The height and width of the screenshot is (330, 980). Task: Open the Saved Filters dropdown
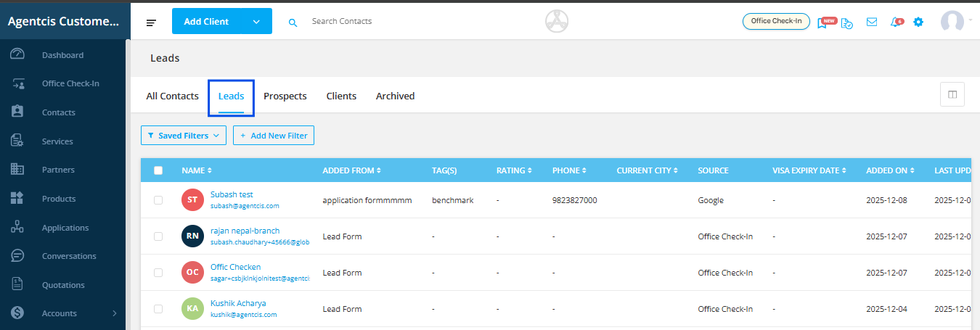point(184,135)
